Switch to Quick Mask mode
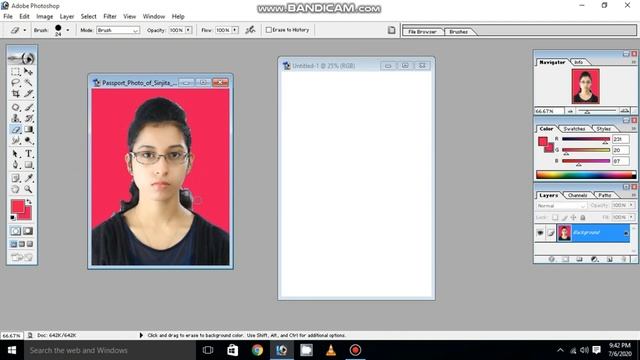Screen dimensions: 640x360 (28, 231)
